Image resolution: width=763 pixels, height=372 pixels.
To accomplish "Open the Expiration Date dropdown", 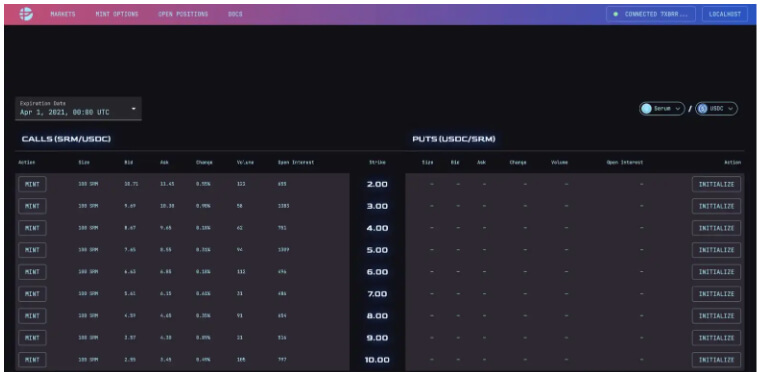I will point(78,108).
